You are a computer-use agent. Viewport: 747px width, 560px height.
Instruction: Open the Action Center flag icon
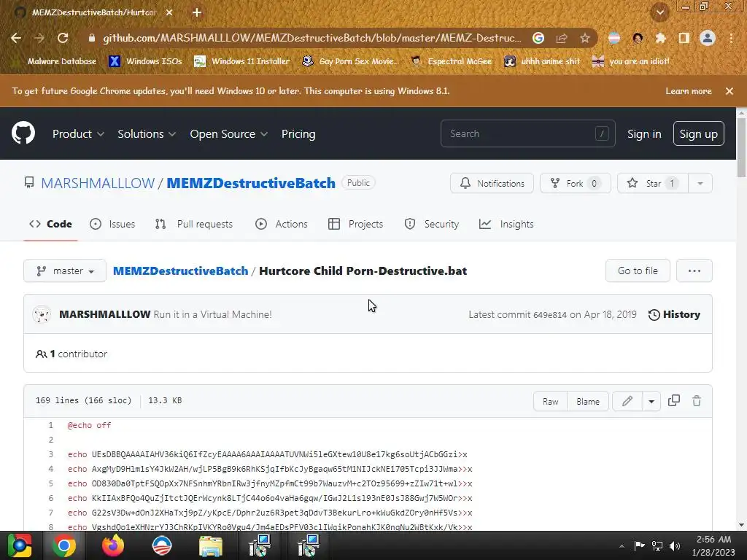pos(639,545)
